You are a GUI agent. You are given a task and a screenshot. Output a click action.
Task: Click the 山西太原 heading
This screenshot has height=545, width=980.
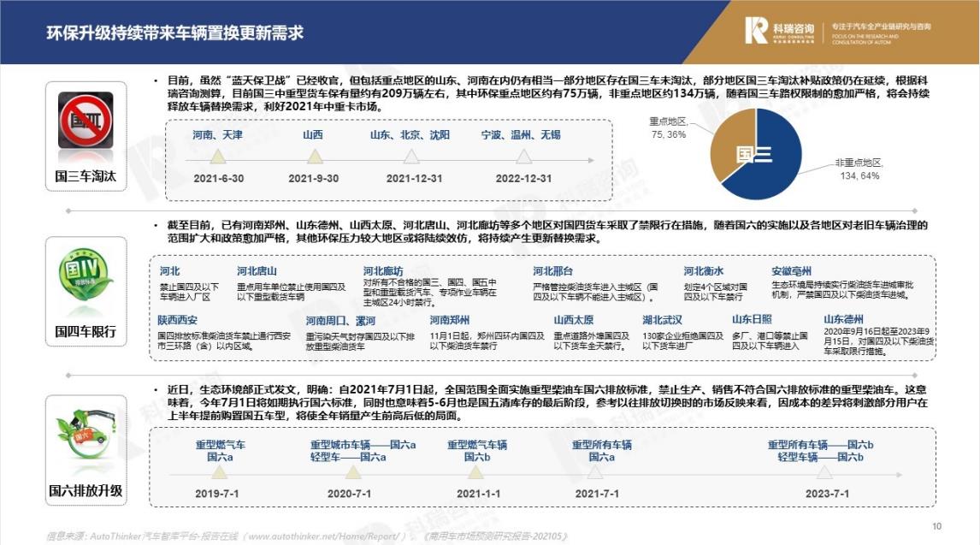coord(573,320)
